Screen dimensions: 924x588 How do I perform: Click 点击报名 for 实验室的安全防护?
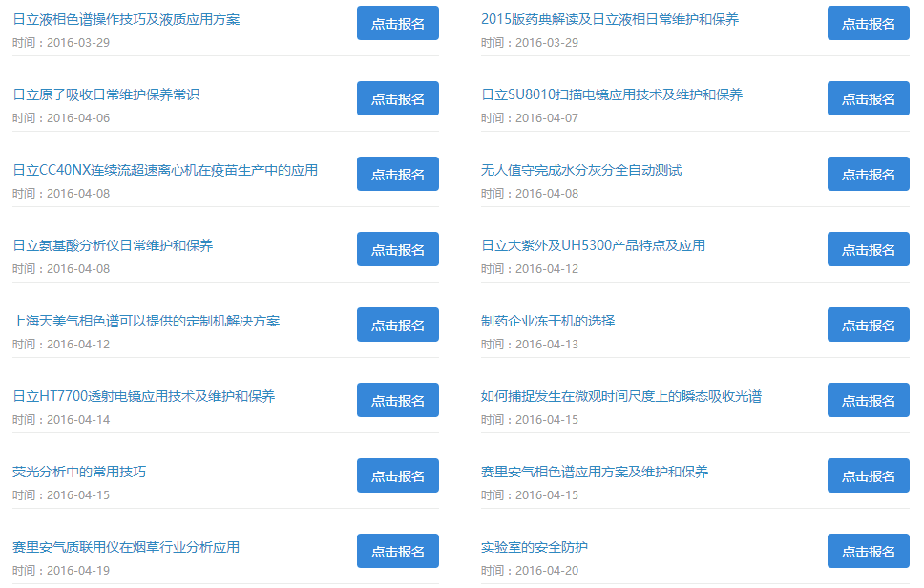(x=868, y=551)
